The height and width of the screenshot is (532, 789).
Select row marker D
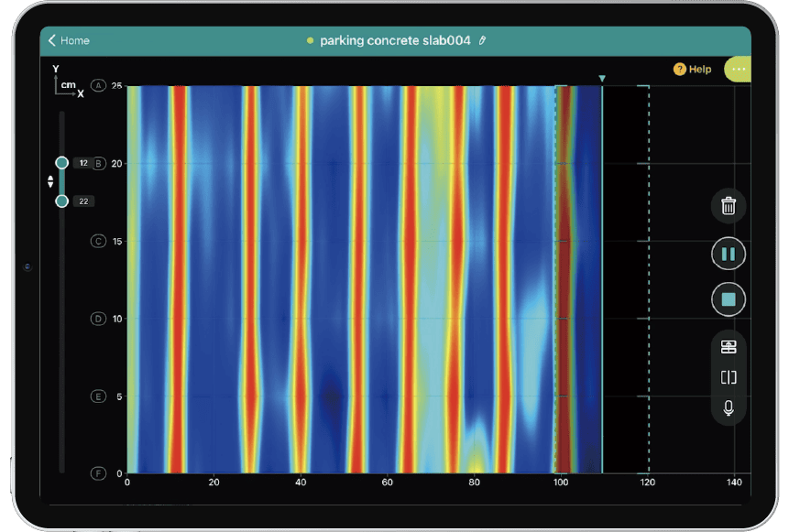coord(98,319)
